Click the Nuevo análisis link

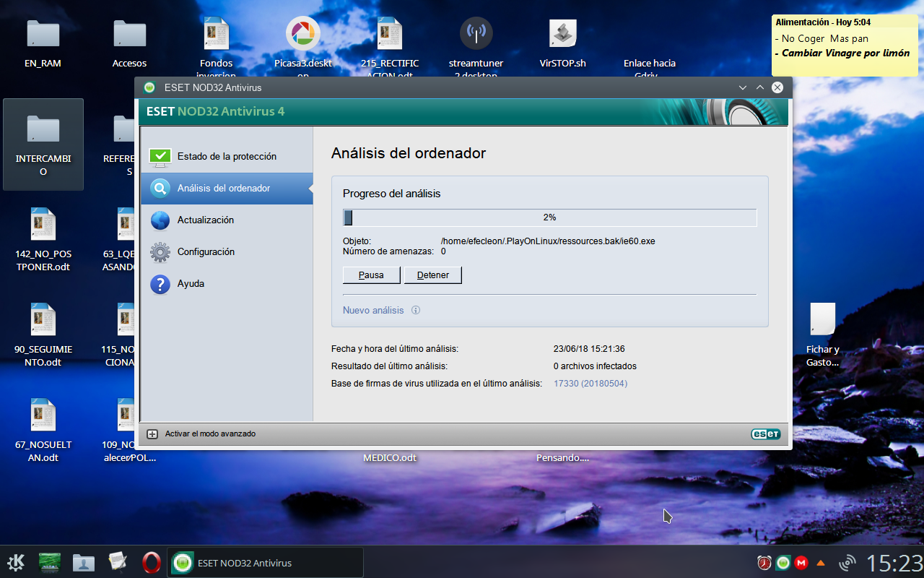coord(373,310)
